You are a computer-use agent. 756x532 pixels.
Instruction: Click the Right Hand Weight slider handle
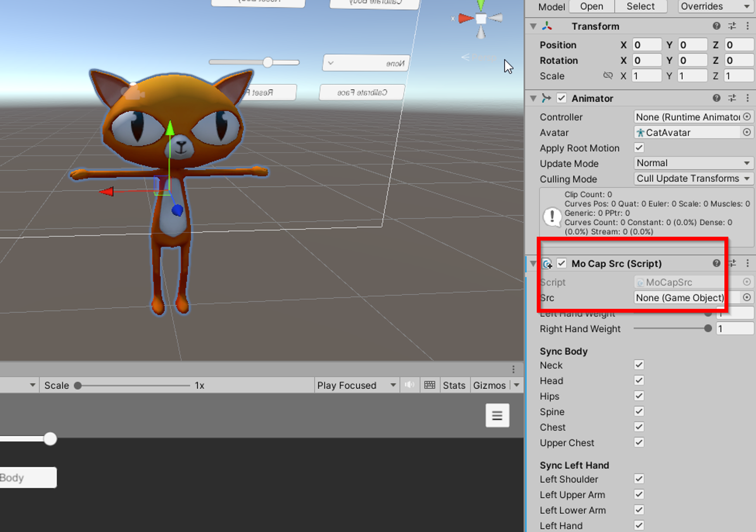click(708, 328)
